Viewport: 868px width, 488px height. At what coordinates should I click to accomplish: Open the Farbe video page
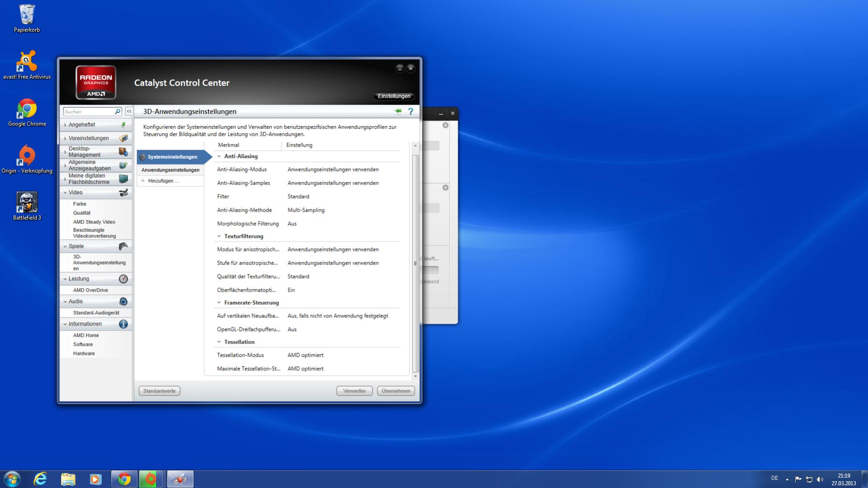pyautogui.click(x=80, y=204)
